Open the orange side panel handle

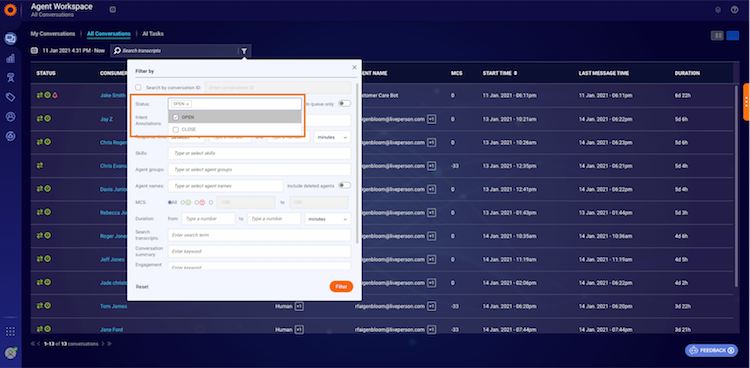pos(746,101)
